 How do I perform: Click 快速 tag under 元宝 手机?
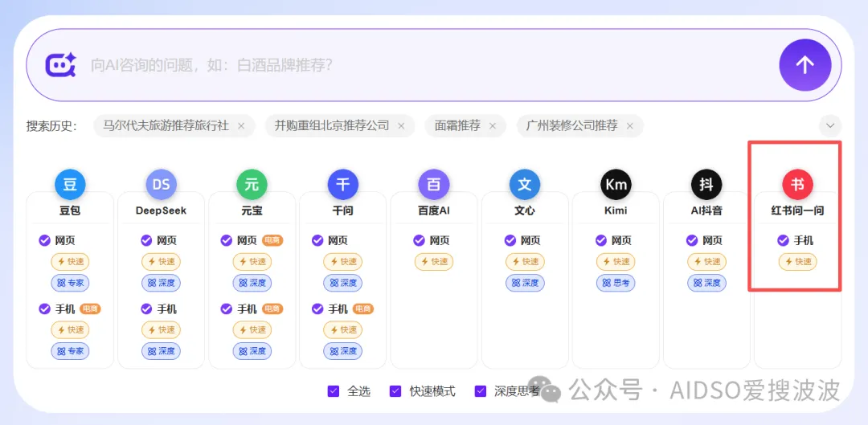252,330
